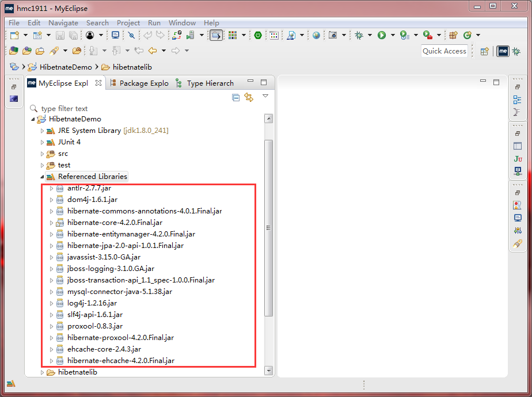Open the Debug button dropdown arrow

coord(370,35)
